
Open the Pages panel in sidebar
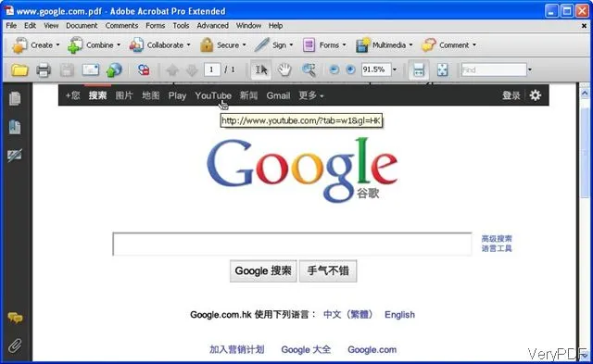(x=15, y=99)
